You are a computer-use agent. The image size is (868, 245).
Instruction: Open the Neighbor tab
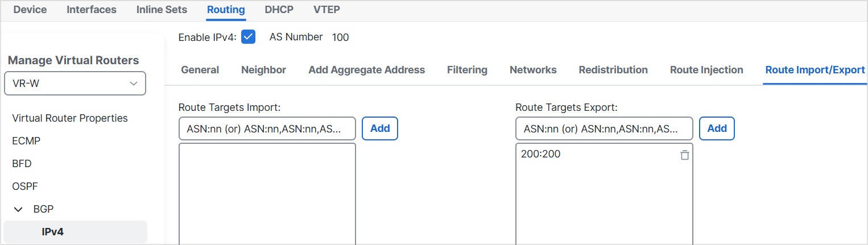[x=263, y=70]
